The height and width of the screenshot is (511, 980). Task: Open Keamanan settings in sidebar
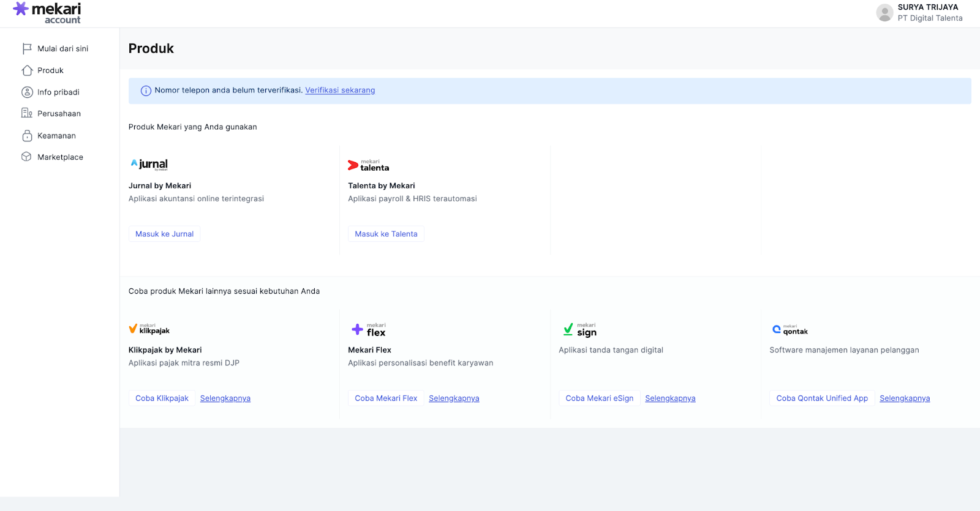tap(56, 136)
